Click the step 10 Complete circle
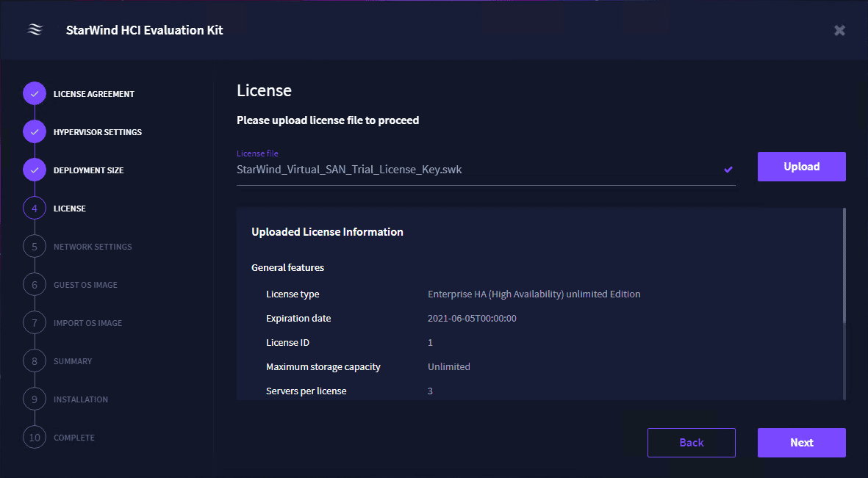 (35, 438)
